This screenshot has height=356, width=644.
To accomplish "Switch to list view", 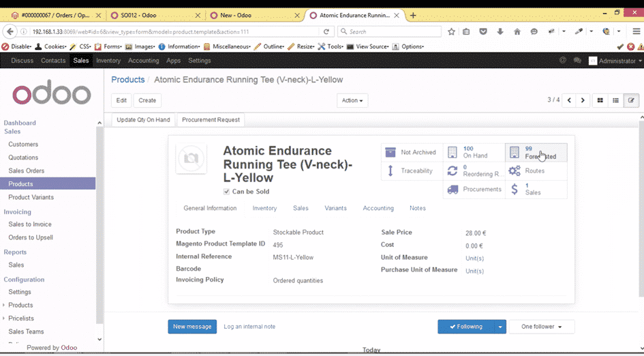I will pos(615,100).
